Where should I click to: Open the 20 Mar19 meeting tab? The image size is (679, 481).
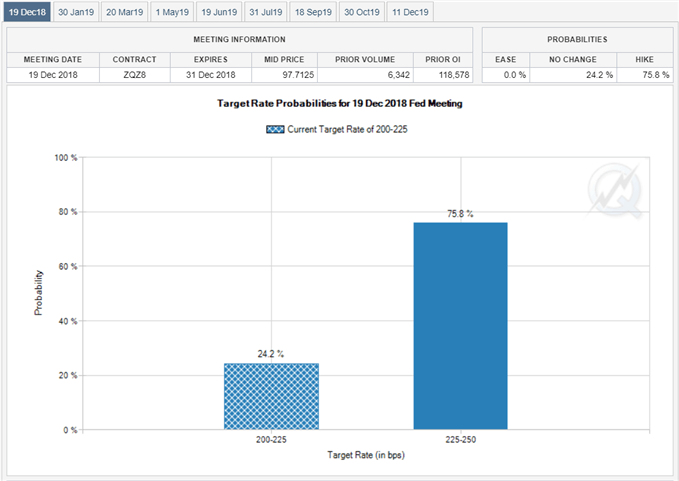coord(125,12)
